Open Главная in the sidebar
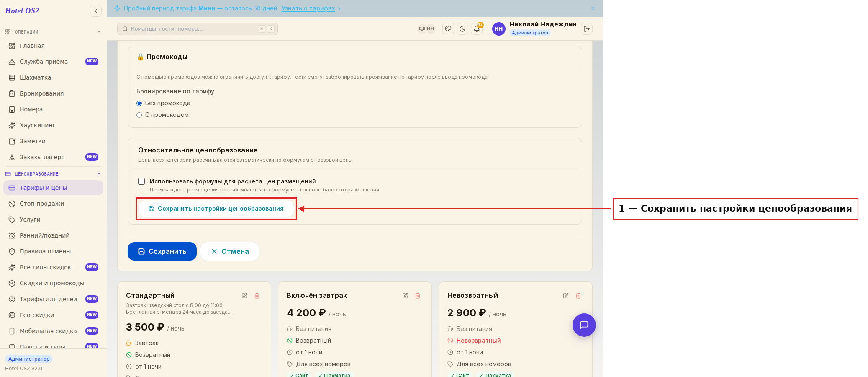The width and height of the screenshot is (868, 377). pyautogui.click(x=53, y=46)
